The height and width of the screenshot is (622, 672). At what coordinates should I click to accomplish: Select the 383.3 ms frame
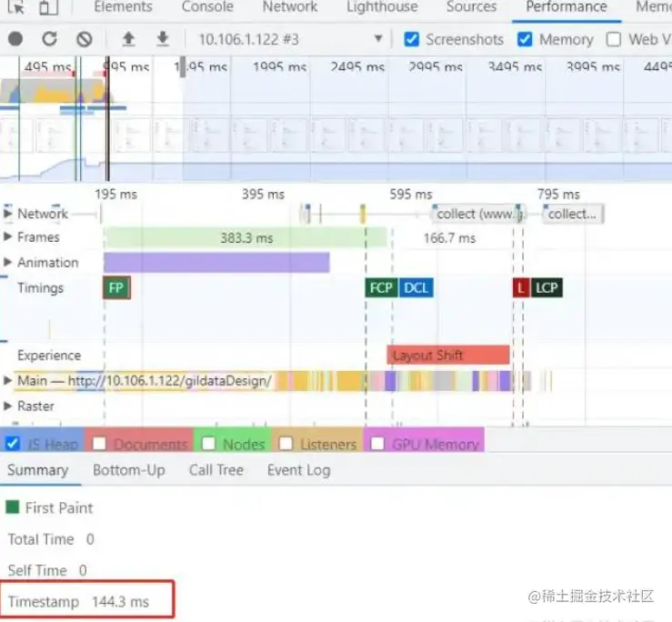[246, 237]
